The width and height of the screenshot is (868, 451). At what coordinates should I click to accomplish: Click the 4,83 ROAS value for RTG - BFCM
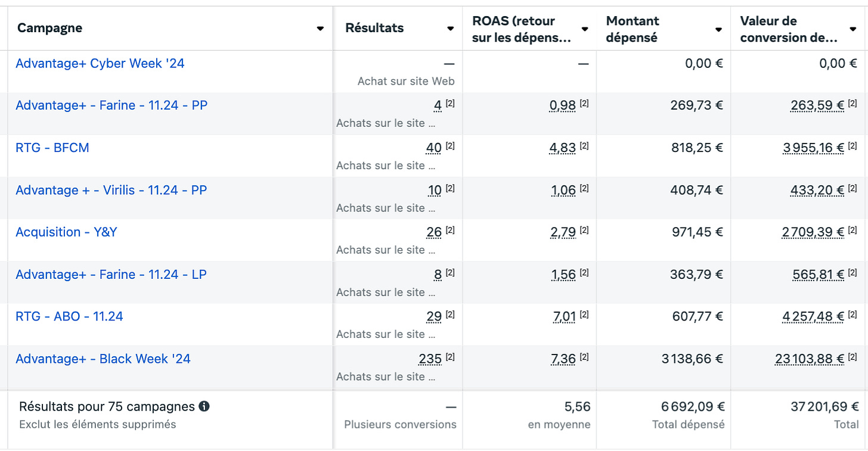point(563,148)
